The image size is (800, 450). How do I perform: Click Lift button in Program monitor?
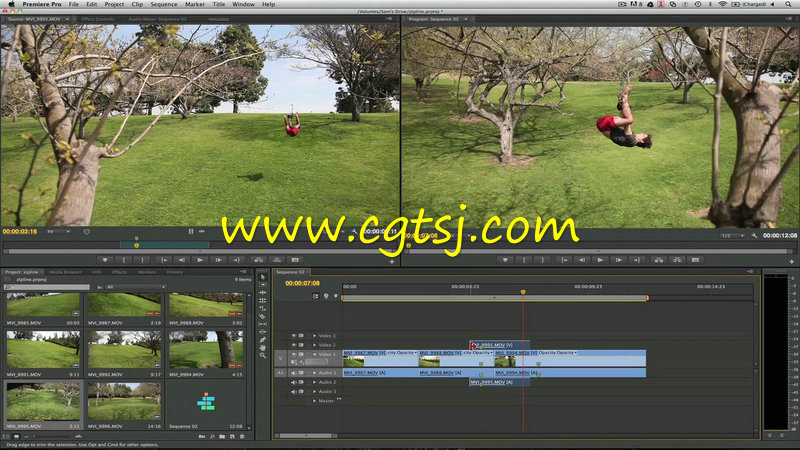tap(659, 260)
